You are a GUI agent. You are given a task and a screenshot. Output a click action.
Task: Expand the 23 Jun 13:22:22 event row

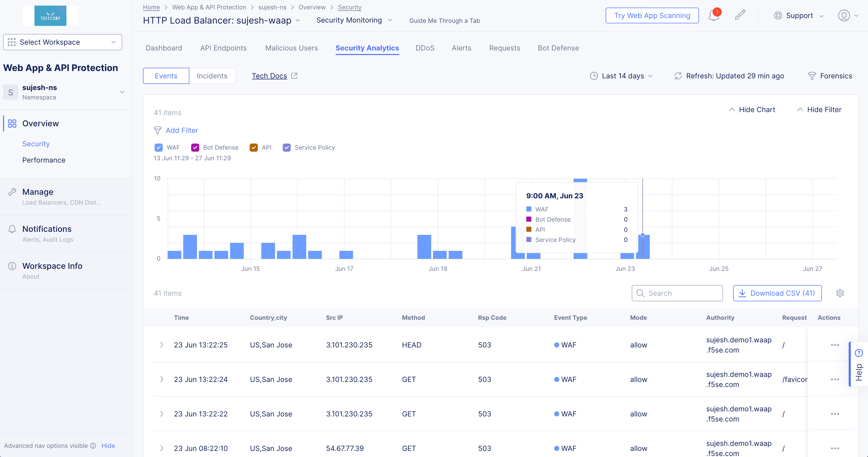pos(161,414)
